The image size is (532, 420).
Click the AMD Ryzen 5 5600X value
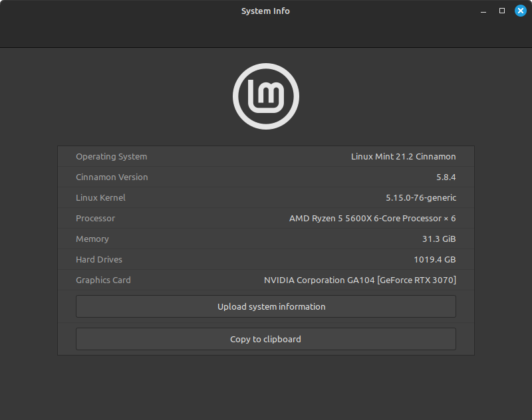[x=372, y=218]
